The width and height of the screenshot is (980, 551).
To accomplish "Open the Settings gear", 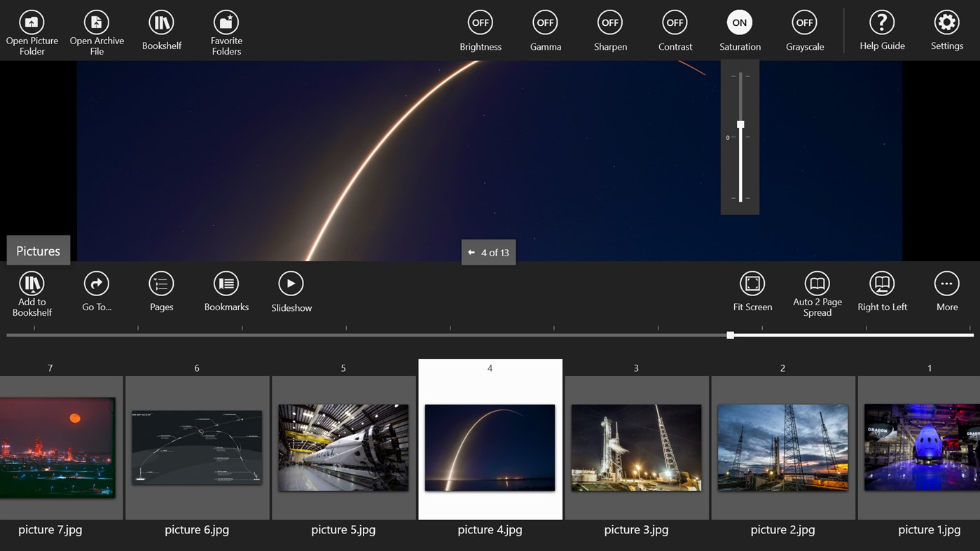I will (x=947, y=31).
